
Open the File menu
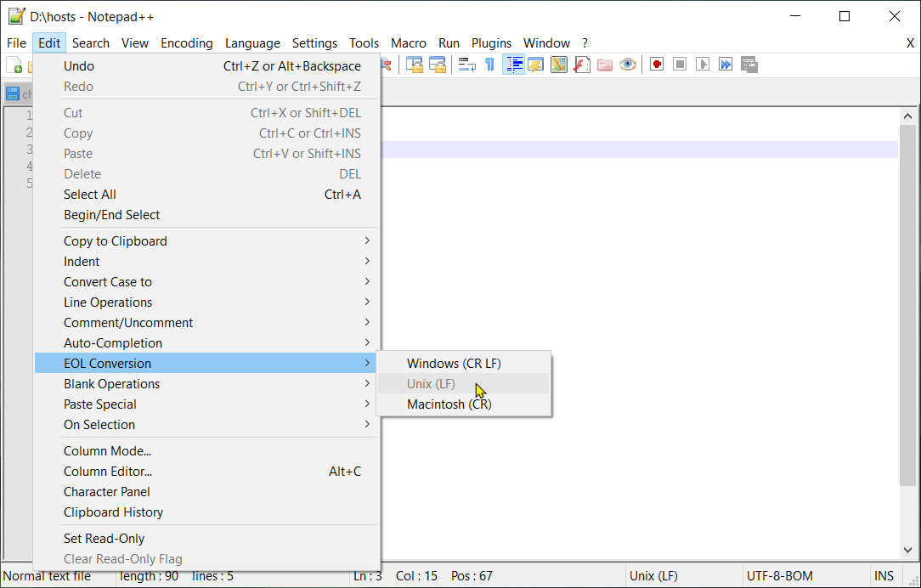[16, 42]
